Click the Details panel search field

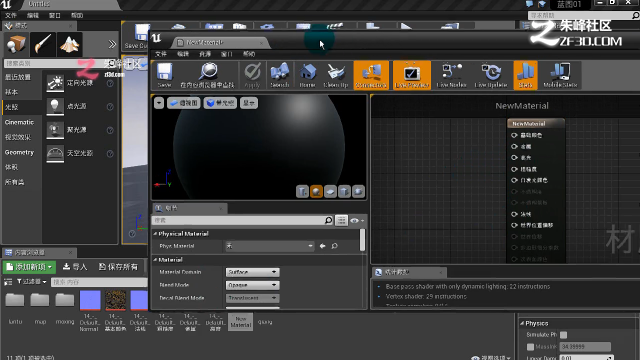click(242, 220)
